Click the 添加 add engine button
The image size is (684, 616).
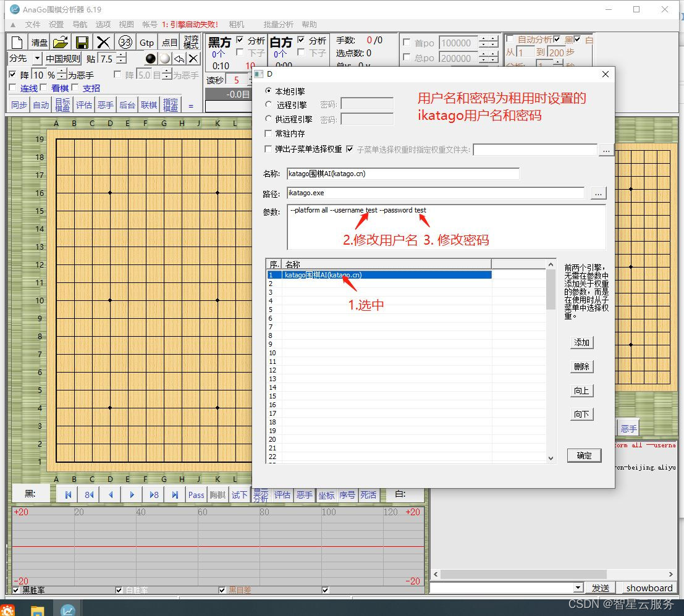(x=582, y=342)
